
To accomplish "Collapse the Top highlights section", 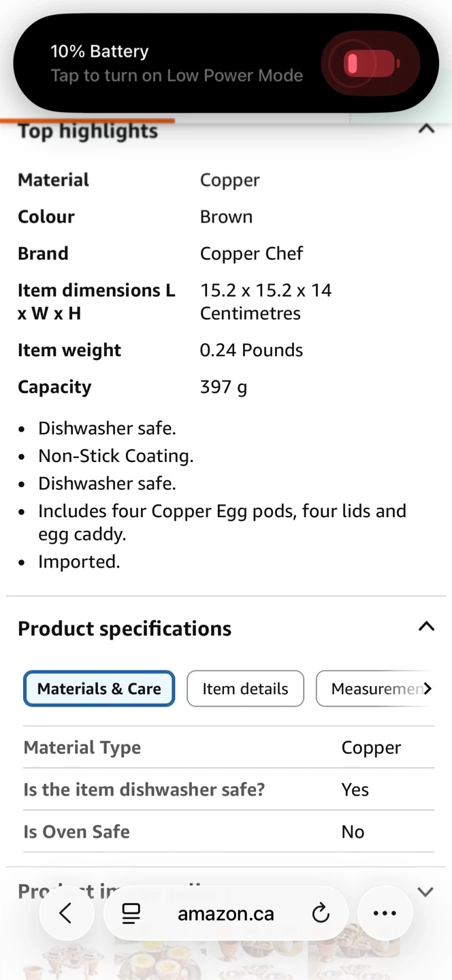I will tap(426, 129).
